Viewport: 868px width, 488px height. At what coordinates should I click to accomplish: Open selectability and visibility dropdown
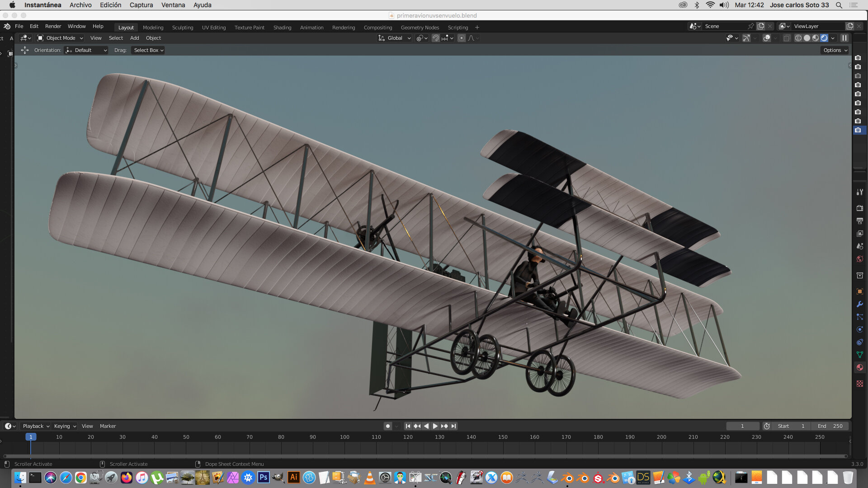(x=732, y=38)
